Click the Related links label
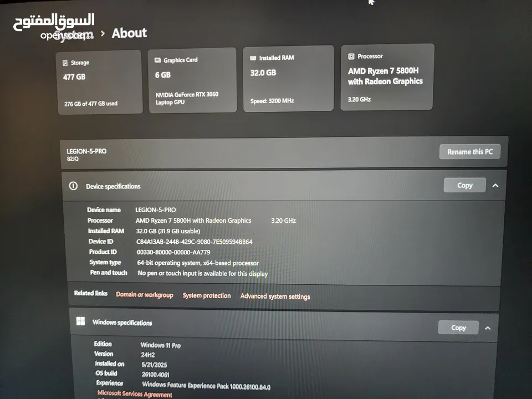The width and height of the screenshot is (532, 399). point(90,293)
